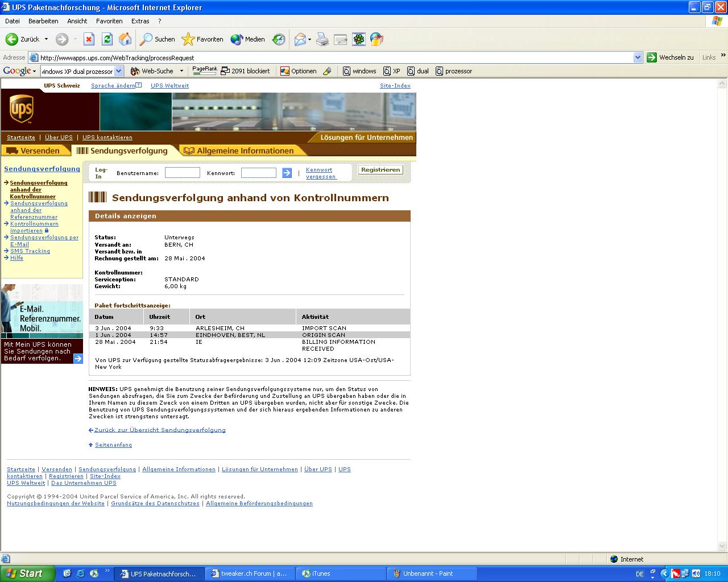Expand the address bar URL dropdown

tap(638, 57)
